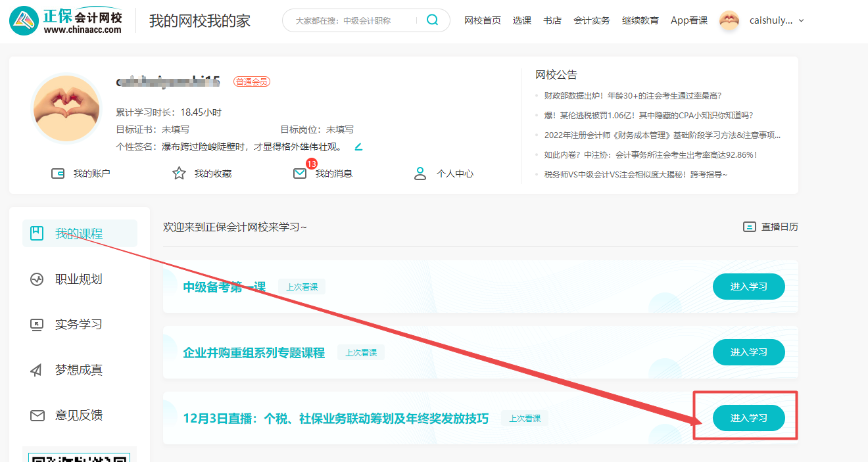Click the red 13 message badge
Screen dimensions: 868x462
312,164
